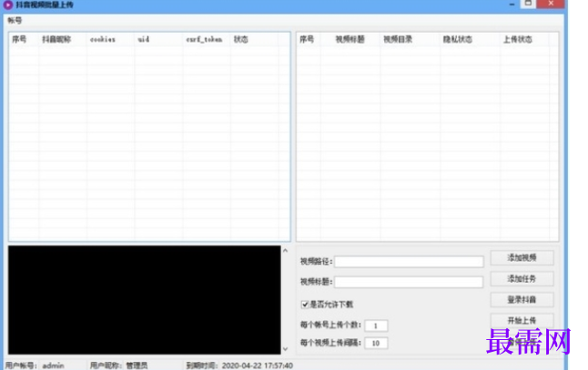588x370 pixels.
Task: Toggle the 是否允许下载 checkbox
Action: click(x=305, y=305)
